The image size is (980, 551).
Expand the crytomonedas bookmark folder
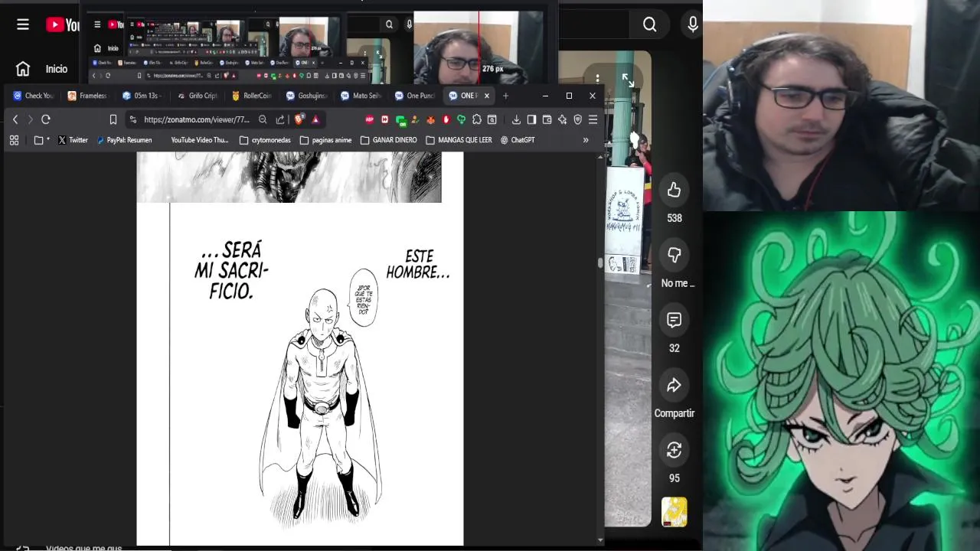point(265,140)
